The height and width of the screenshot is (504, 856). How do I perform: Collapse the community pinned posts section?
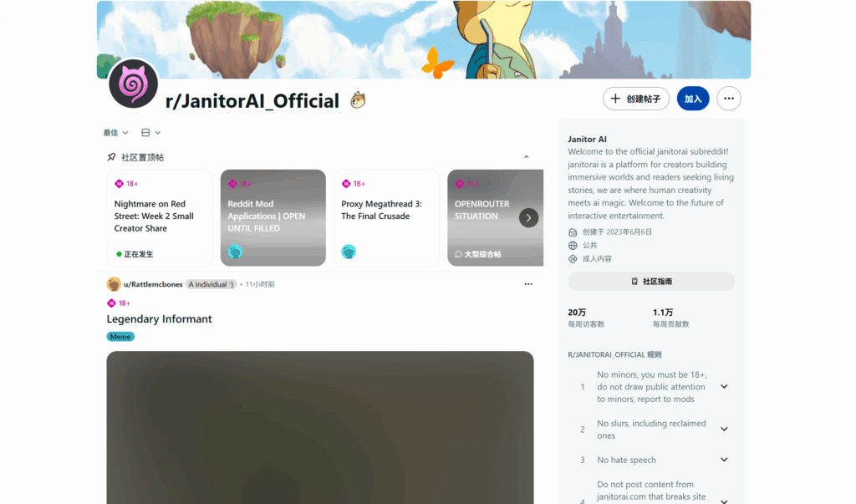(x=527, y=157)
